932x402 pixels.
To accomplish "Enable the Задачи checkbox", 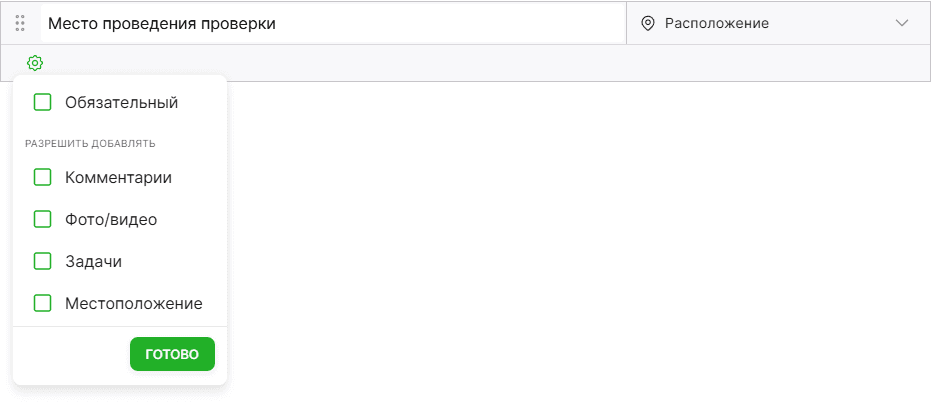I will click(42, 261).
